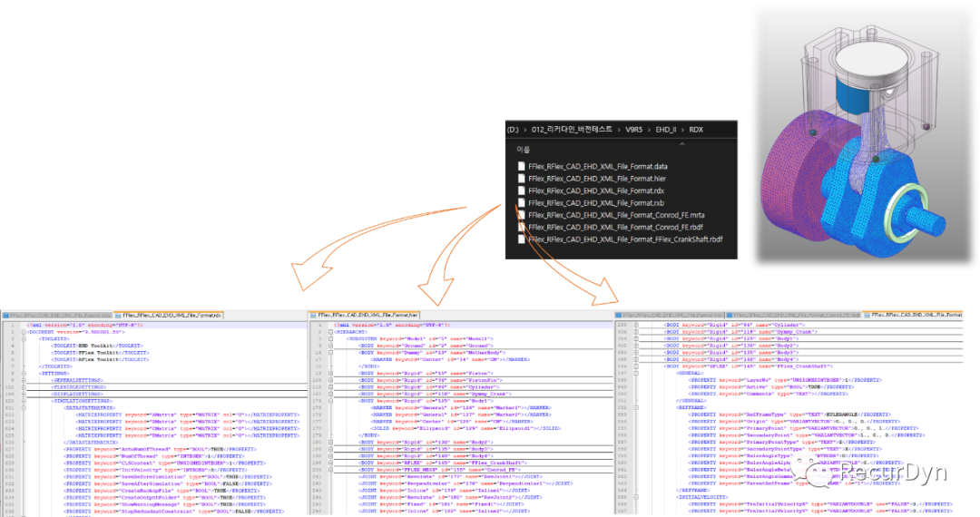Click the file icon for File_Format.rdx
980x517 pixels.
(521, 190)
